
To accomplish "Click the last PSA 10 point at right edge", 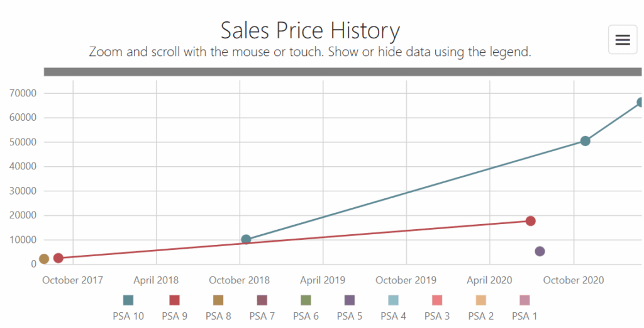I will (640, 102).
